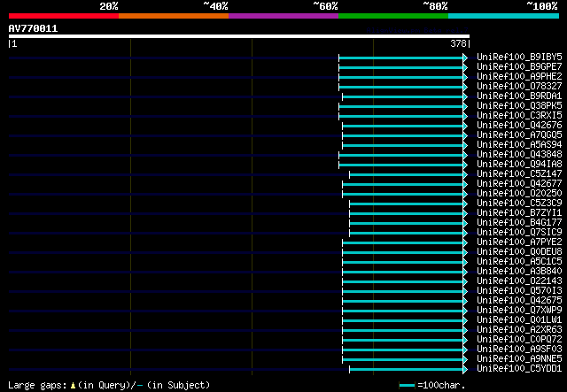Click the cyan alignment bar for UniRef100_O20250
The height and width of the screenshot is (392, 567).
(405, 195)
